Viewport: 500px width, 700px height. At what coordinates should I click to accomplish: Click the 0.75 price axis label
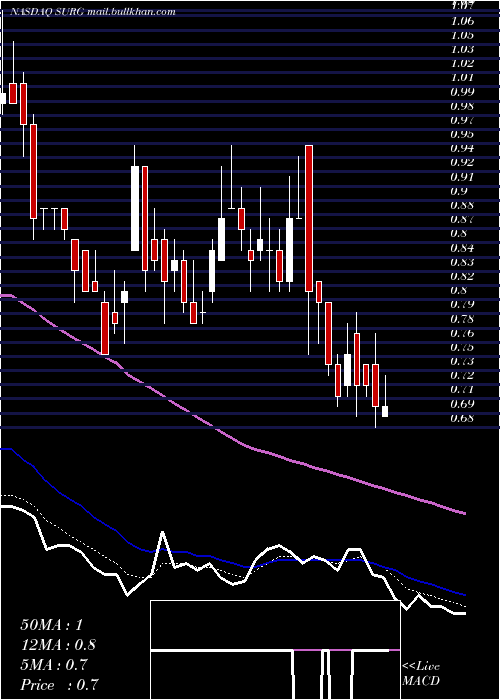click(464, 347)
